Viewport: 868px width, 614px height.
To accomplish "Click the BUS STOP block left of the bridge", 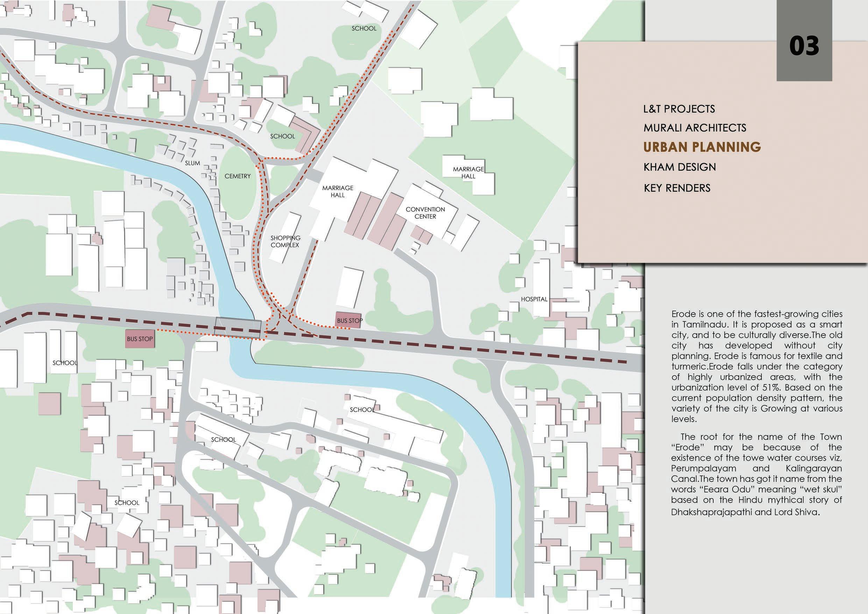I will pyautogui.click(x=140, y=339).
